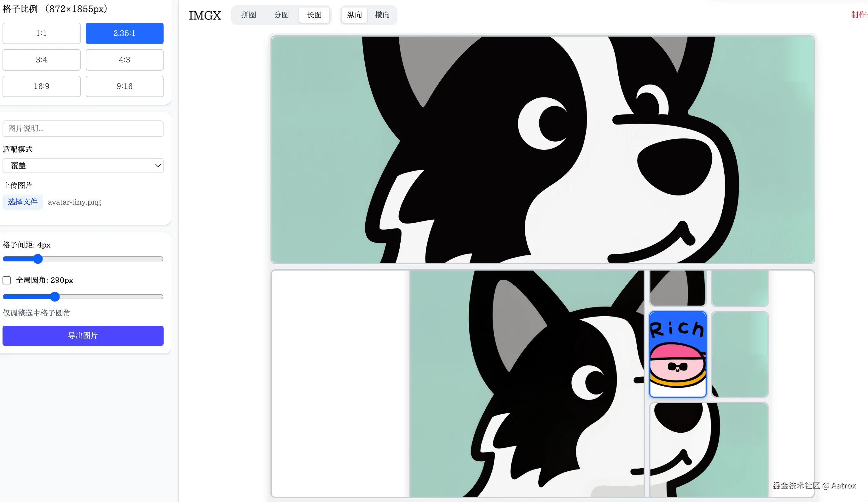Select 横向 horizontal orientation

[382, 15]
